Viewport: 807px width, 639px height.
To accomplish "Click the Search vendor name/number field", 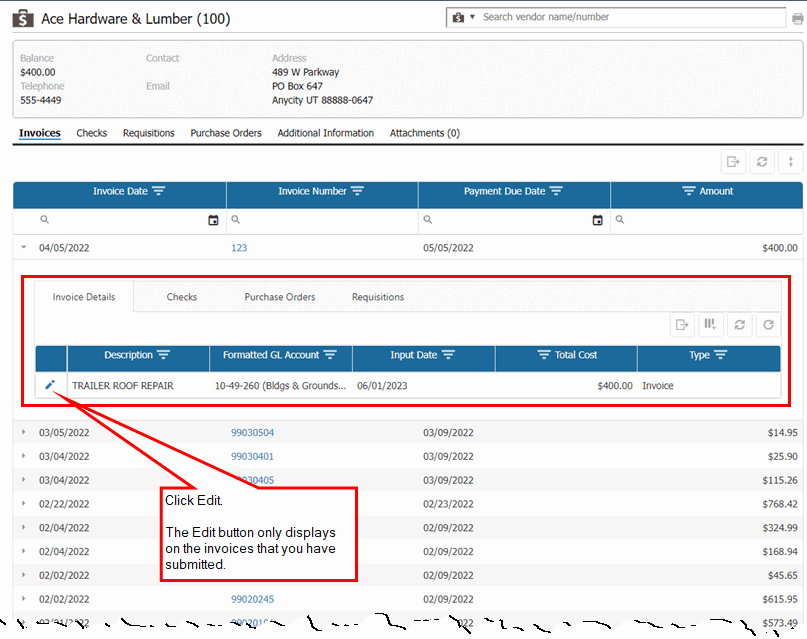I will click(631, 17).
